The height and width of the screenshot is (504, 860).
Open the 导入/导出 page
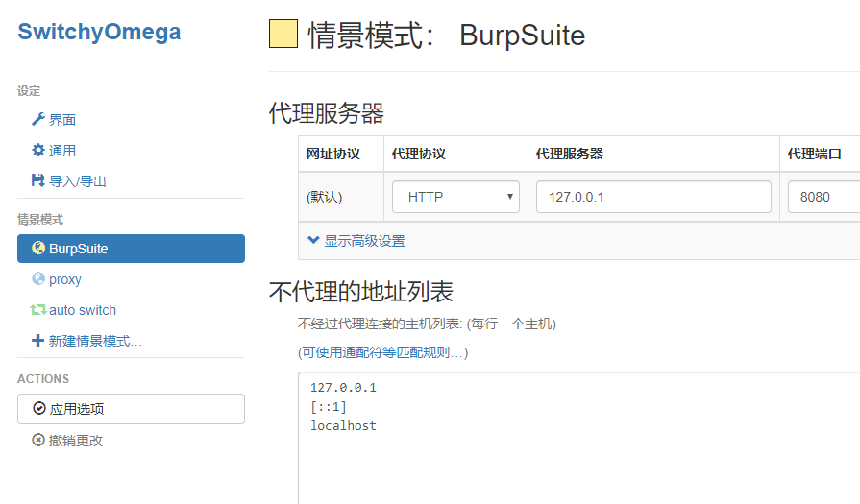pos(77,180)
